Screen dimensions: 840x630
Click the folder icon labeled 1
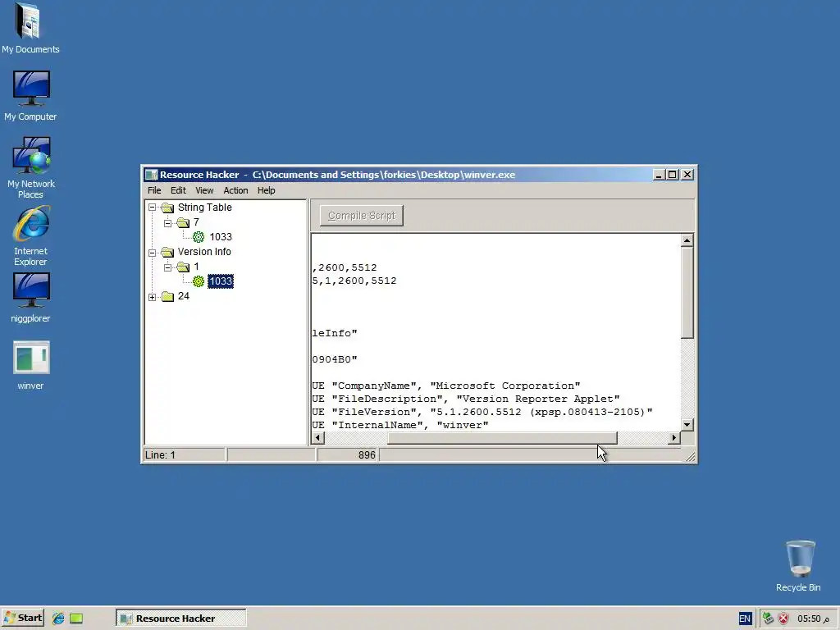coord(183,267)
